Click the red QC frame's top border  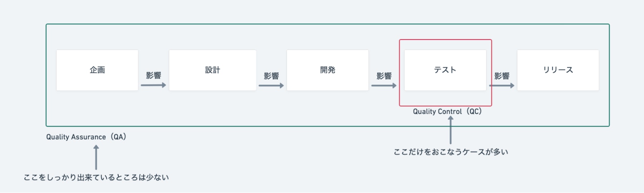445,40
